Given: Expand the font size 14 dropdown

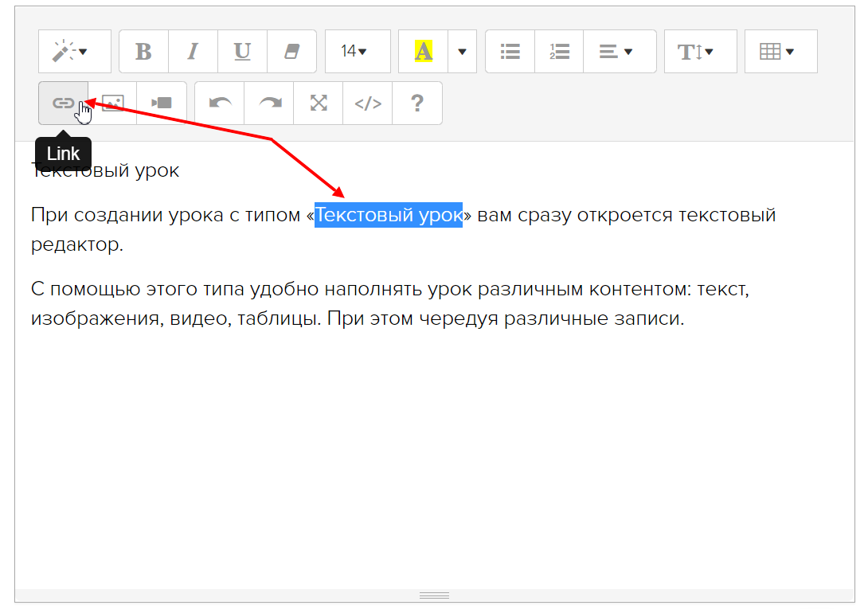Looking at the screenshot, I should point(358,52).
